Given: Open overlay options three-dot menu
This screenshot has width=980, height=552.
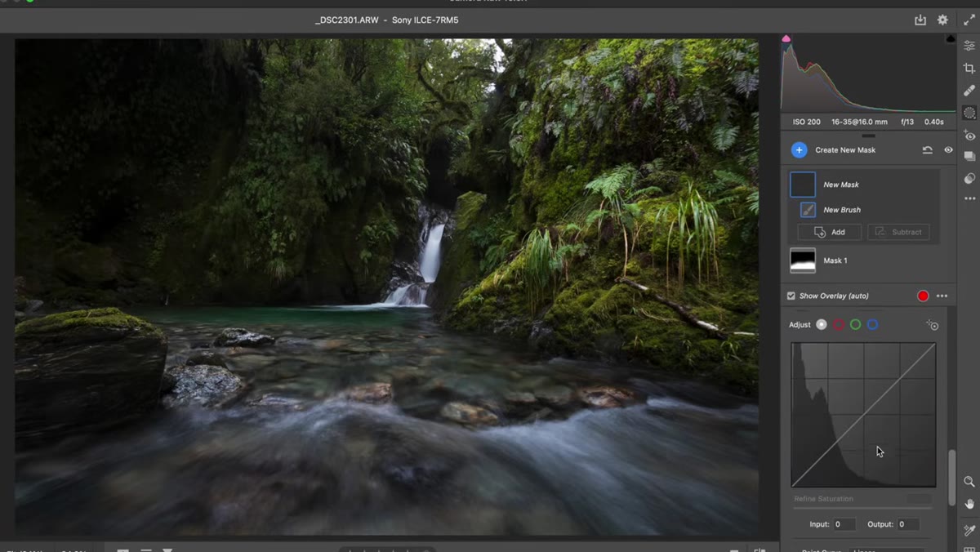Looking at the screenshot, I should [942, 296].
